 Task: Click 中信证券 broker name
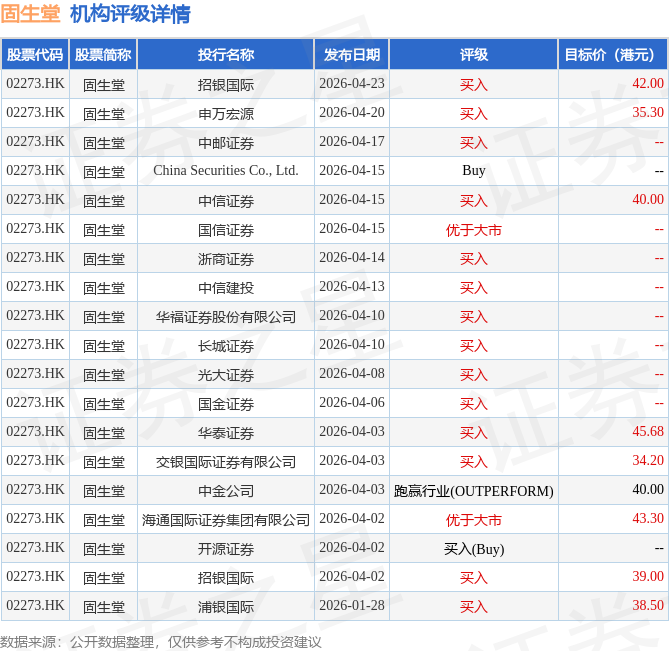click(x=226, y=201)
